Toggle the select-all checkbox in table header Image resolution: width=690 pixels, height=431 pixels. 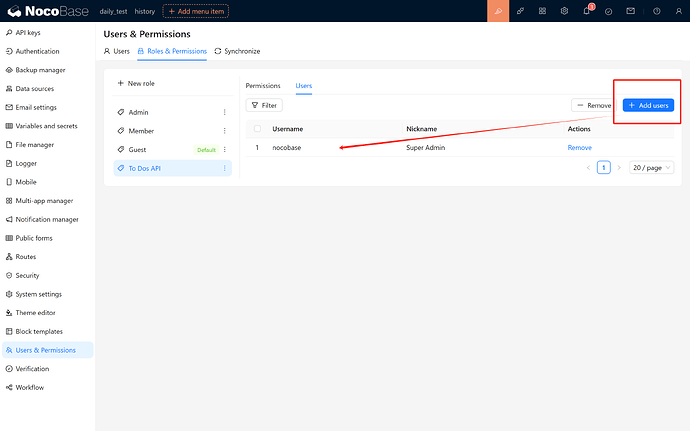257,129
